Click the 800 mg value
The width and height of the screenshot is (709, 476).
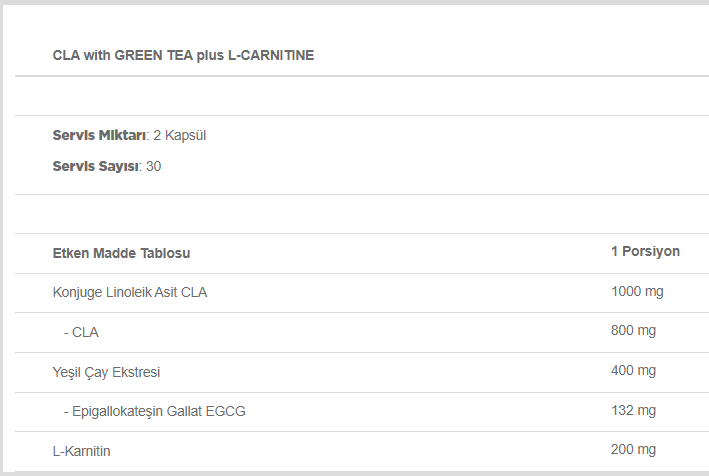[x=633, y=330]
